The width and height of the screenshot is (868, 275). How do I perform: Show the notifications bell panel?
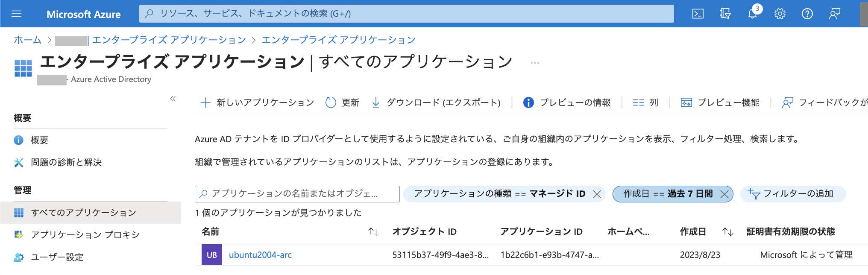coord(753,14)
